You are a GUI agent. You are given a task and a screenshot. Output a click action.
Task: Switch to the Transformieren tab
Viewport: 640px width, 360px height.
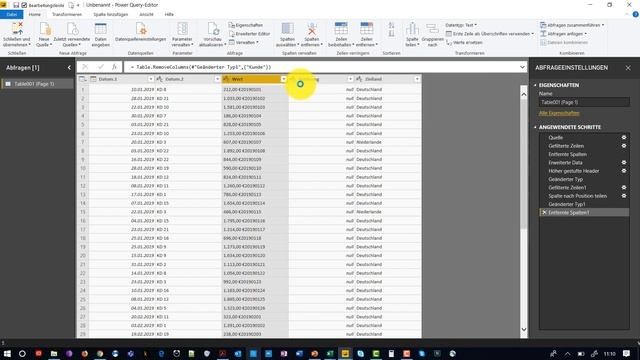(67, 14)
